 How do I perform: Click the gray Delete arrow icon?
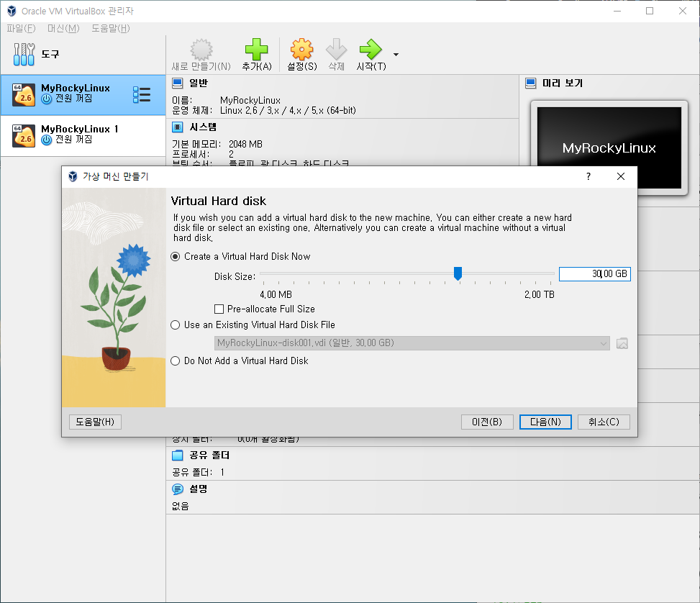pos(336,50)
